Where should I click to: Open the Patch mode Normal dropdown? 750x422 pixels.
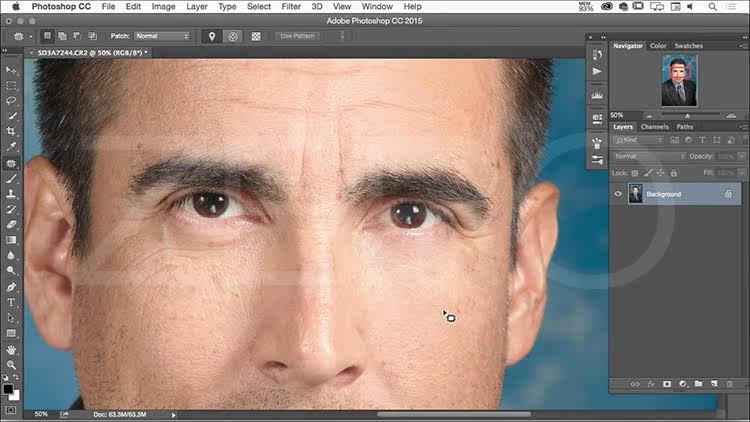162,36
